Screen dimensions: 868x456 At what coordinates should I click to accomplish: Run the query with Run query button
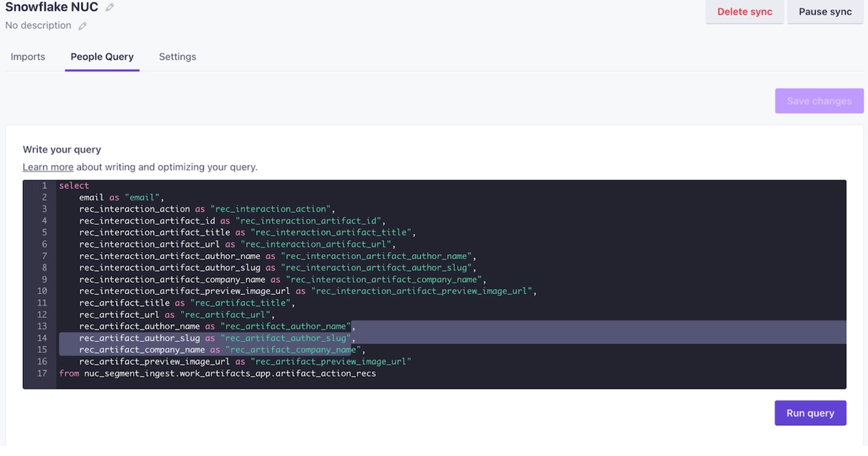pos(810,413)
